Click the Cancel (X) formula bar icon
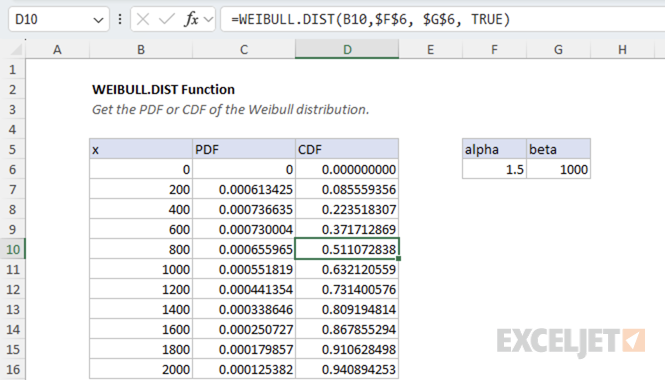 [x=143, y=19]
